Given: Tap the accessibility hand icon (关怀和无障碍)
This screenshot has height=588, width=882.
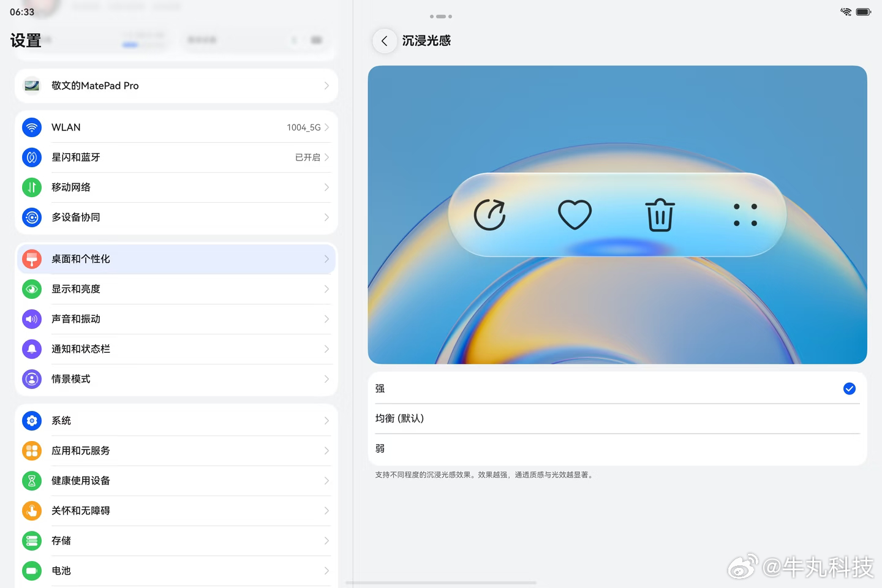Looking at the screenshot, I should 32,511.
